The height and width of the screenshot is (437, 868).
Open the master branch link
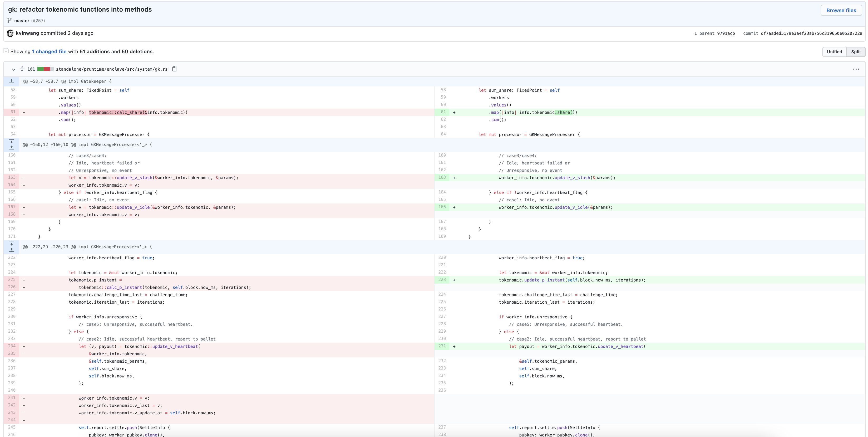[x=22, y=21]
